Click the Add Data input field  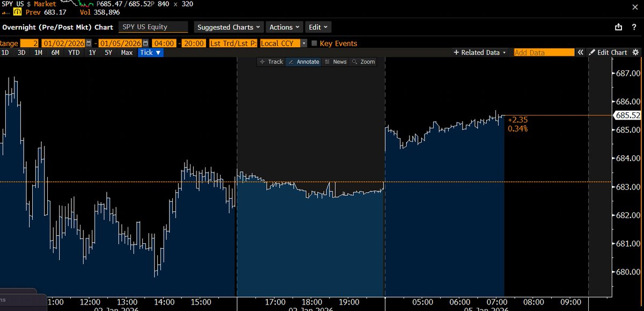[544, 53]
